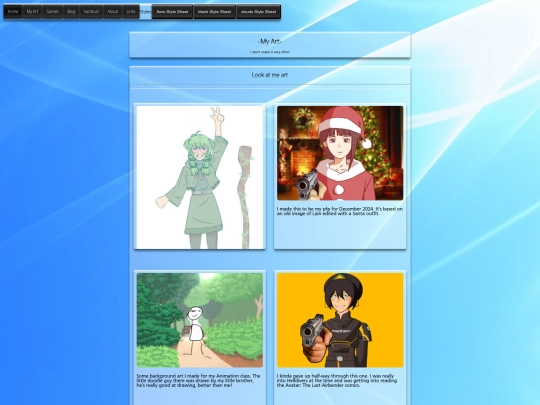Screen dimensions: 540x405
Task: Open the Links page in the navigation bar
Action: [x=131, y=11]
